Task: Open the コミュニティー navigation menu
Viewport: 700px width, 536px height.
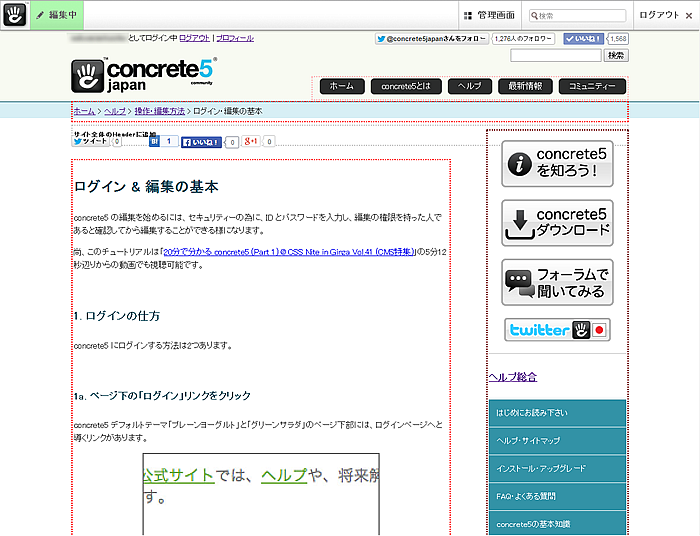Action: coord(592,86)
